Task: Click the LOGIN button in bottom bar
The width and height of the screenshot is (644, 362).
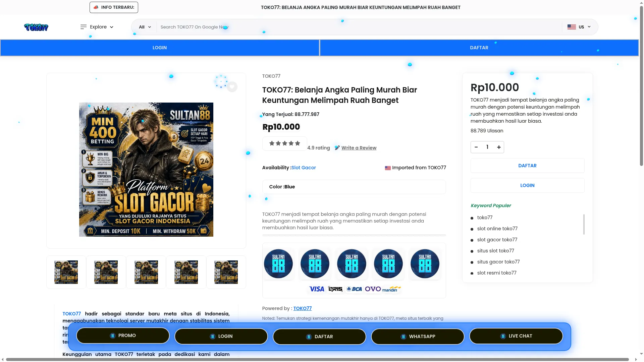Action: 221,336
